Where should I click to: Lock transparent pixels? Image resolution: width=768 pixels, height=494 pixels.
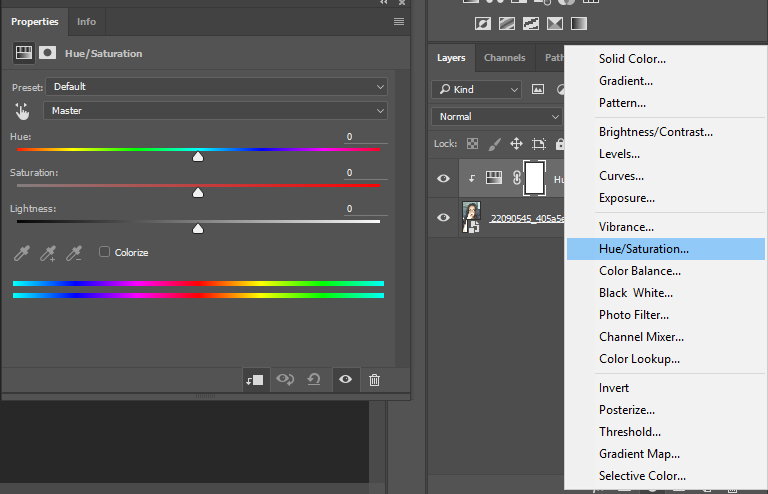point(472,143)
